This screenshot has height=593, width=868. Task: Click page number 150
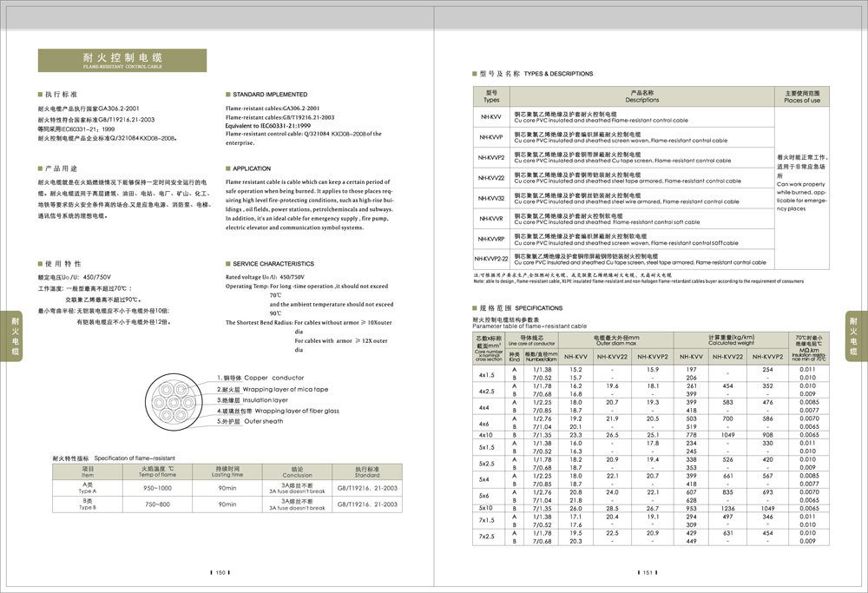(220, 572)
